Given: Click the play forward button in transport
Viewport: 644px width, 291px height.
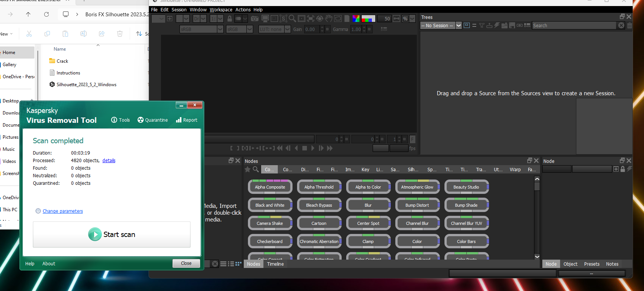Looking at the screenshot, I should pos(313,148).
